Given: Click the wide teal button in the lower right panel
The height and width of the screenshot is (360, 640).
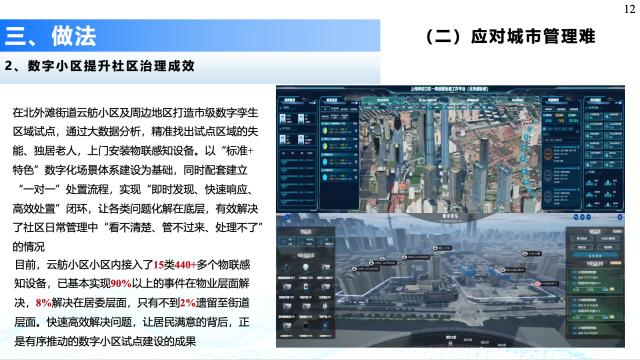Looking at the screenshot, I should point(595,256).
